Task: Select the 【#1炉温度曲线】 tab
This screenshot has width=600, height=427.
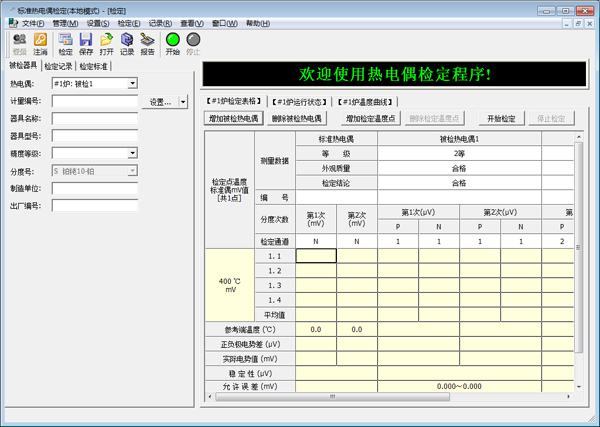Action: point(367,101)
